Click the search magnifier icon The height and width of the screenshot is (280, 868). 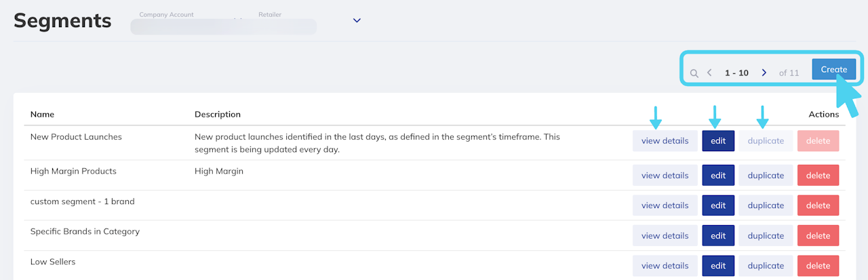click(x=694, y=73)
